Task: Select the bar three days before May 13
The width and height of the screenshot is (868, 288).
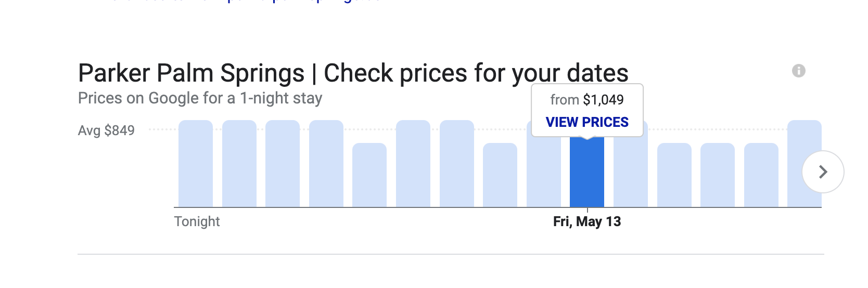Action: tap(457, 164)
